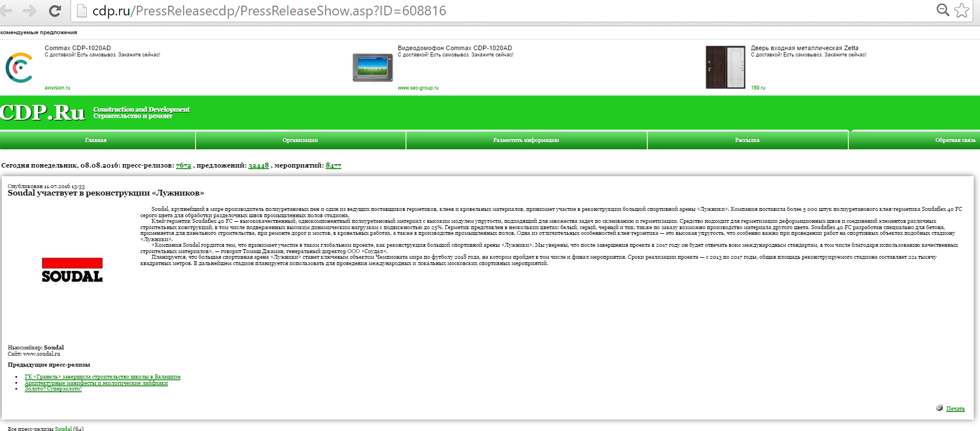Click the browser forward arrow
The image size is (980, 431).
pyautogui.click(x=30, y=11)
